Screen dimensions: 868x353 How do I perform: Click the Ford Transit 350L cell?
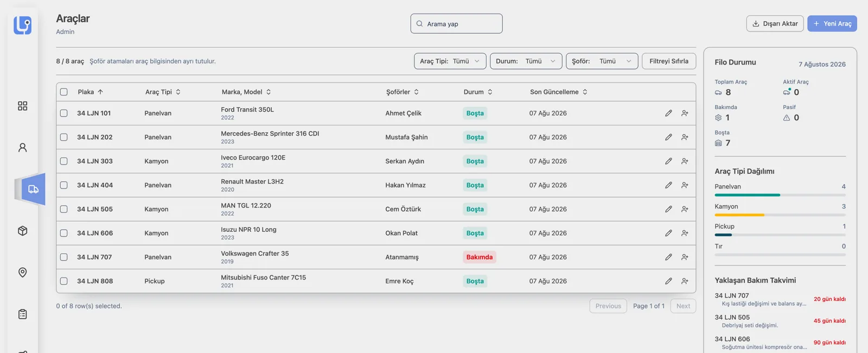click(247, 113)
